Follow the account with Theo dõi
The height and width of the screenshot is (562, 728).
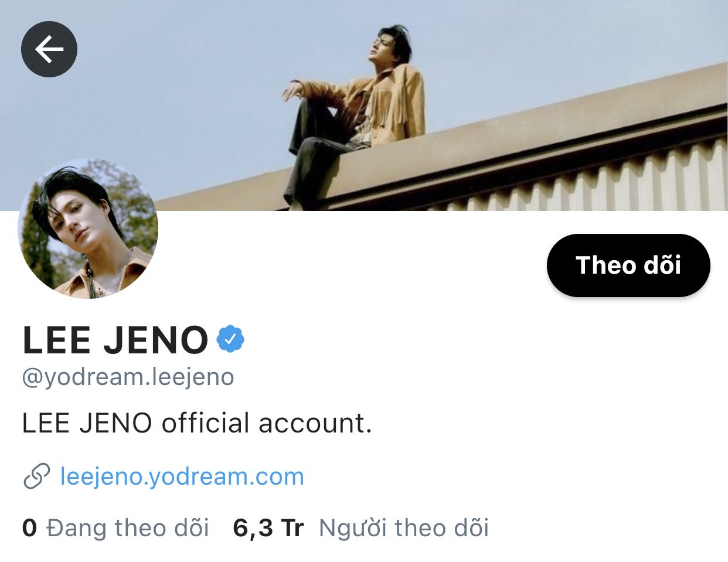click(x=628, y=265)
